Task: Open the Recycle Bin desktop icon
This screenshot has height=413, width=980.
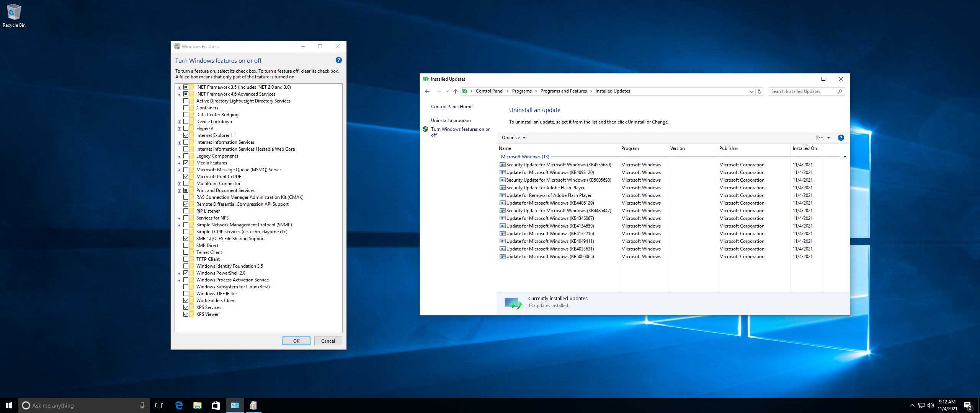Action: click(x=14, y=15)
